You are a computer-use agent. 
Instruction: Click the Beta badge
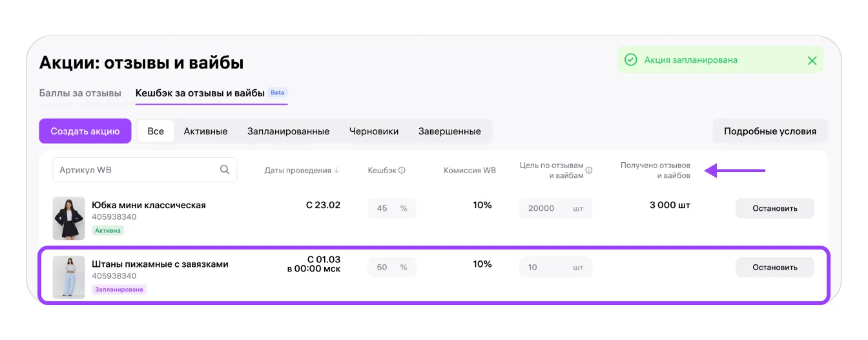(x=277, y=92)
